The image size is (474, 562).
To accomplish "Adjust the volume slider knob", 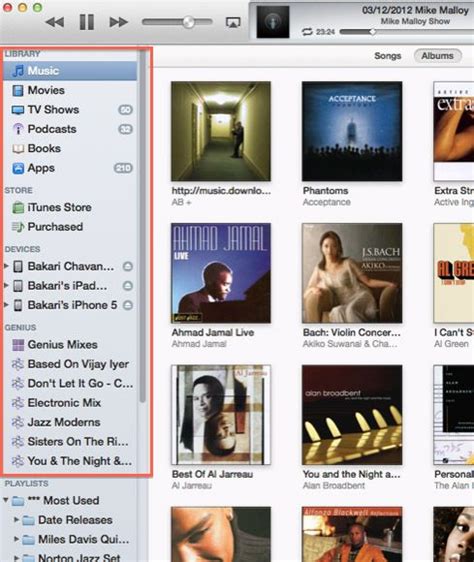I will 188,22.
